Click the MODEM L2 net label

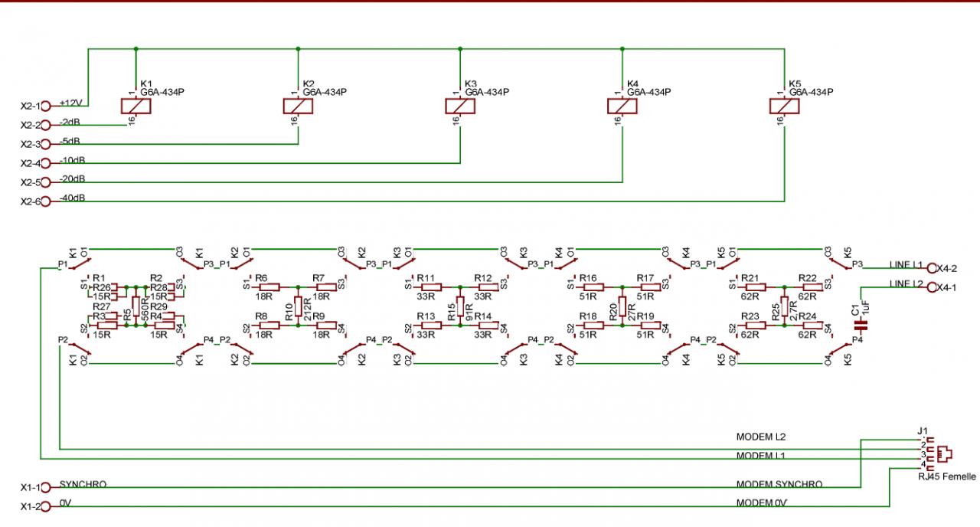(x=761, y=437)
